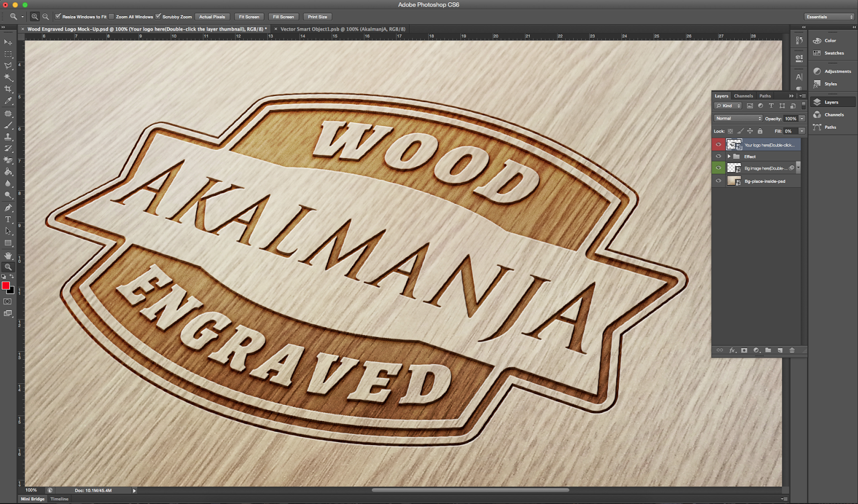Select the Rectangle shape tool
This screenshot has width=858, height=504.
coord(8,243)
